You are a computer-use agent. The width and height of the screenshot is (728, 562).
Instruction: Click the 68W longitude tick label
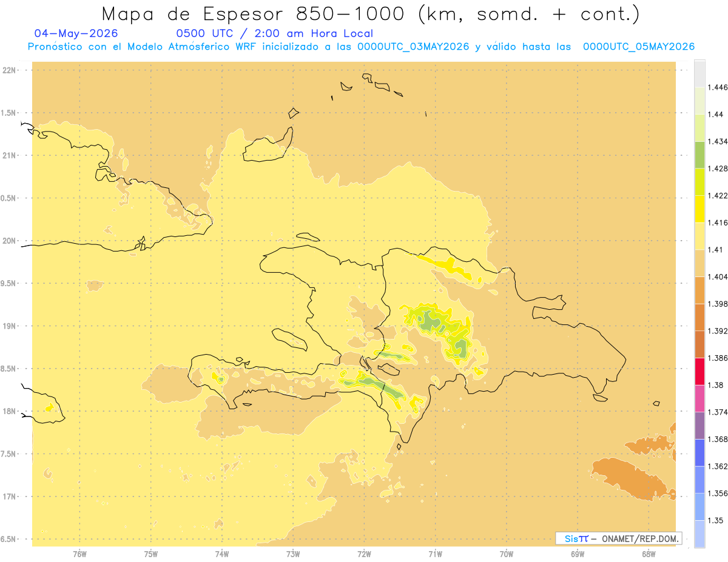point(649,554)
